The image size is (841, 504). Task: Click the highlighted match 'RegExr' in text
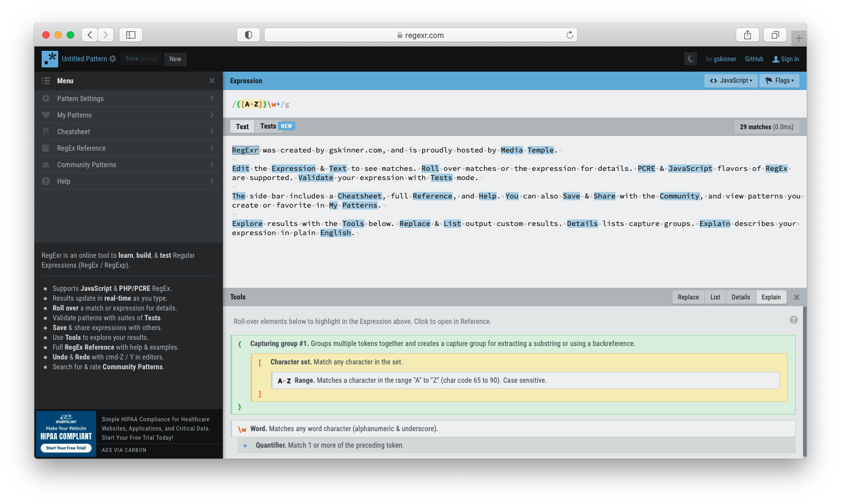[x=246, y=150]
